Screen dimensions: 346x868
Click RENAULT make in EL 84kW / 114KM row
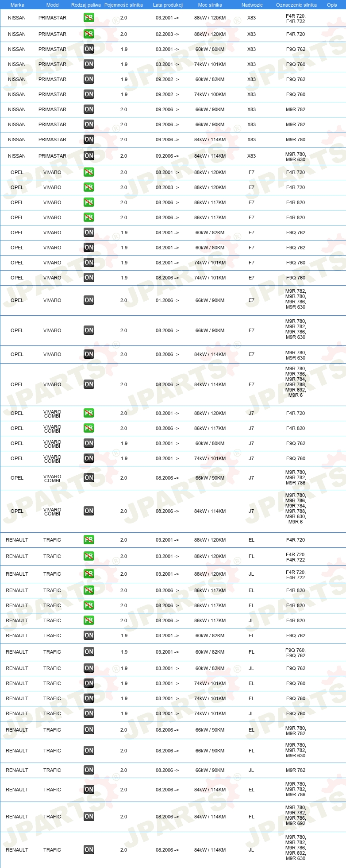(x=17, y=790)
